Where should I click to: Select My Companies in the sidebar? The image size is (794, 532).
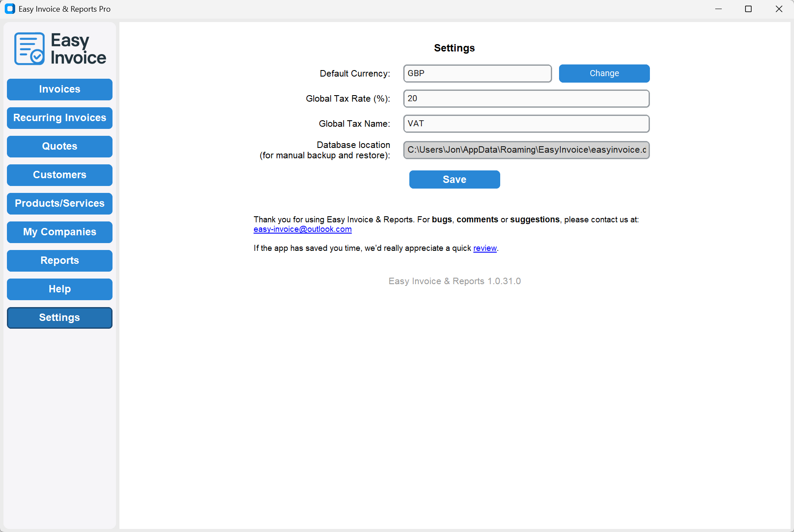pyautogui.click(x=60, y=232)
